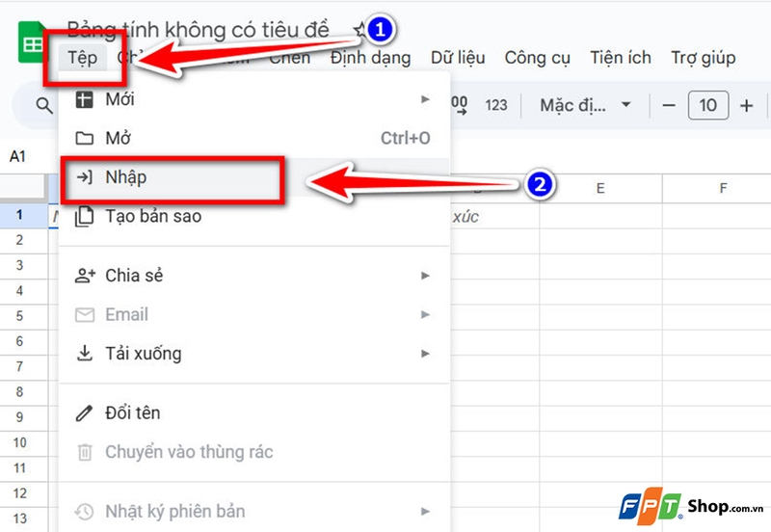Screen dimensions: 771x532
Task: Open the Dữ liệu menu
Action: click(458, 58)
